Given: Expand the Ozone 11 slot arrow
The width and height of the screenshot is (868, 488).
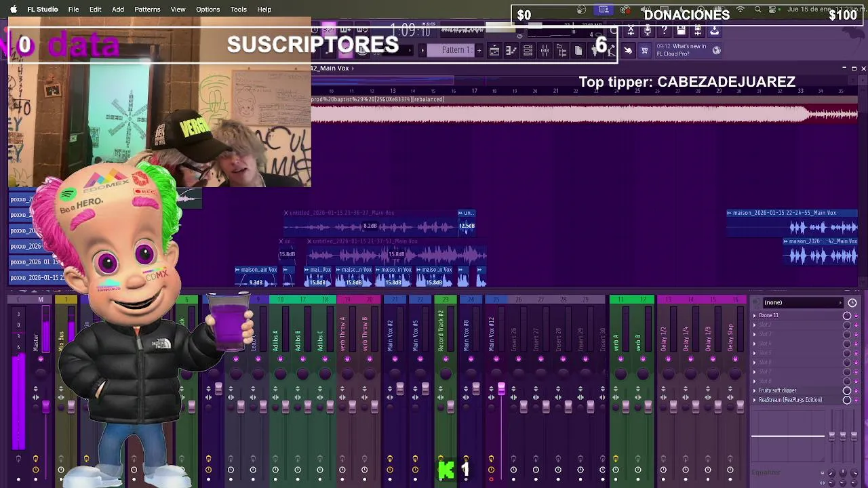Looking at the screenshot, I should pyautogui.click(x=755, y=316).
